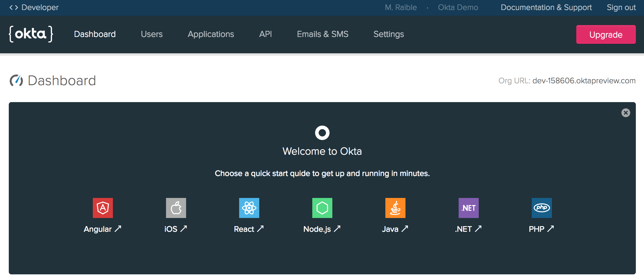
Task: Choose the Java coffee cup icon
Action: click(x=395, y=208)
